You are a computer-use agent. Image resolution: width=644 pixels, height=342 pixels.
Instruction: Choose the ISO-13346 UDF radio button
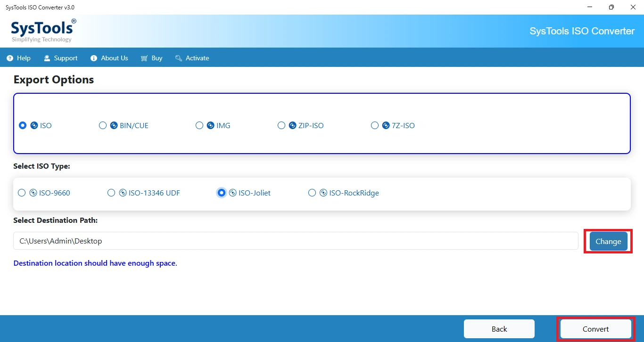tap(111, 193)
